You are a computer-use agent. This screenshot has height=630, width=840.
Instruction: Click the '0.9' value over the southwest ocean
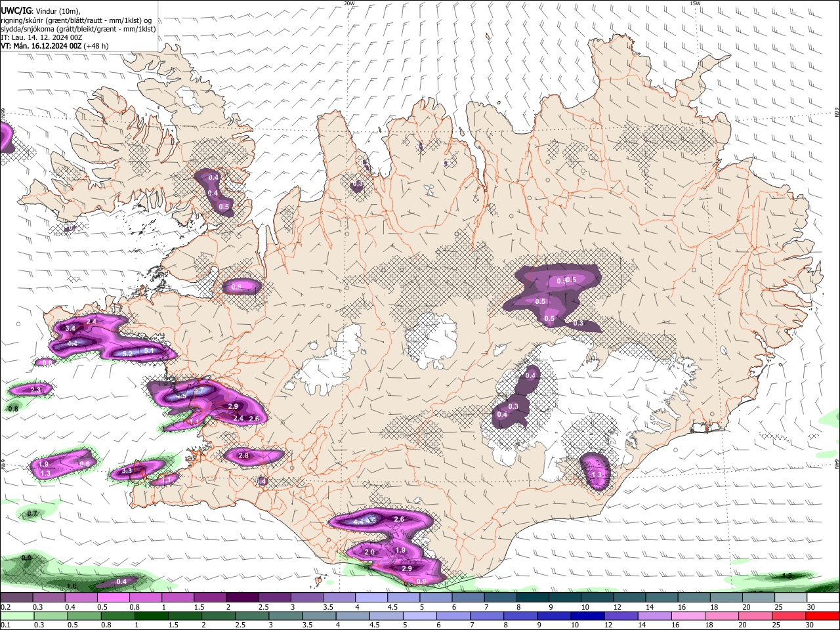(x=26, y=558)
